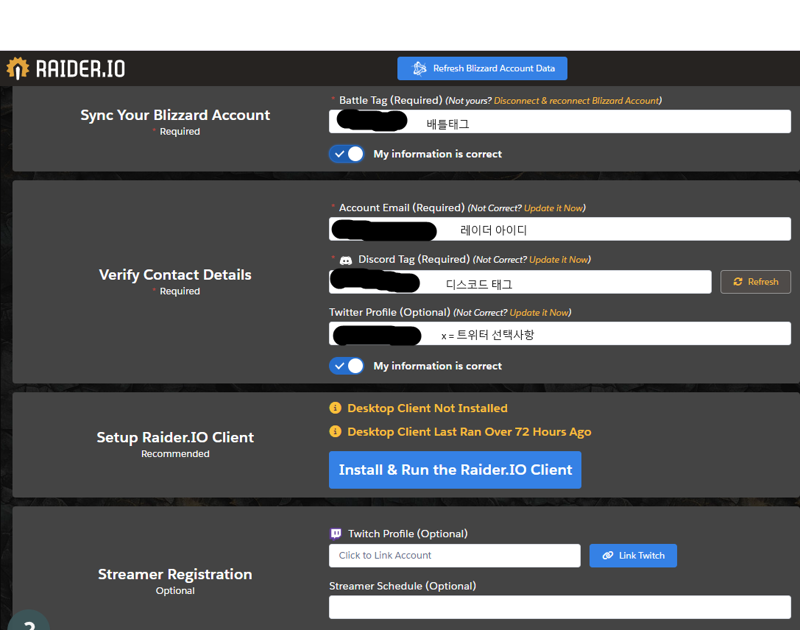The image size is (800, 630).
Task: Click the Discord icon beside Discord Tag
Action: (346, 260)
